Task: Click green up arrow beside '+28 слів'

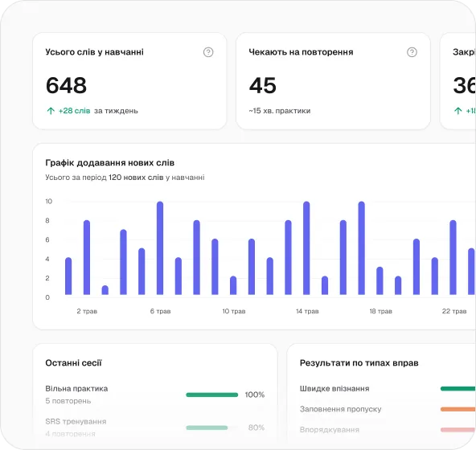Action: pyautogui.click(x=51, y=111)
